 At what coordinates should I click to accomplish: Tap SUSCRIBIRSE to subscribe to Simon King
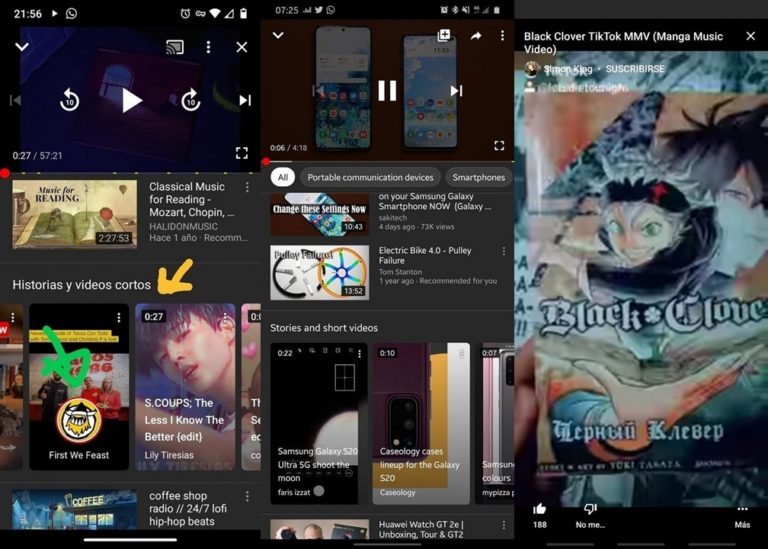pyautogui.click(x=635, y=69)
